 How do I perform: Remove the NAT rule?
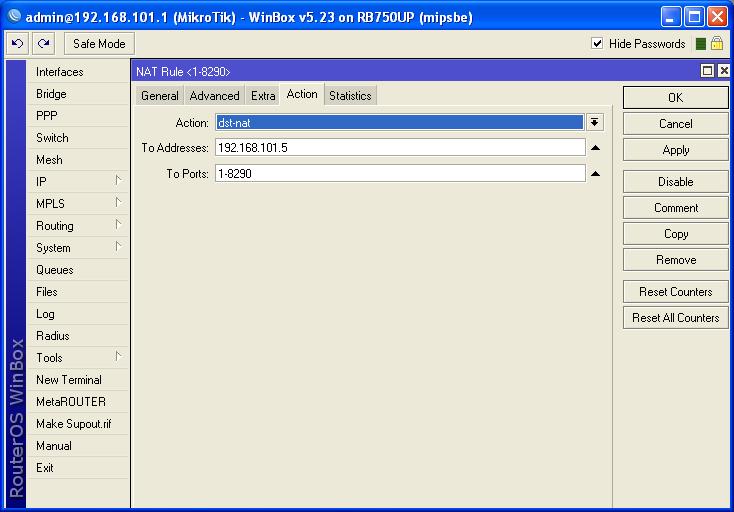675,260
